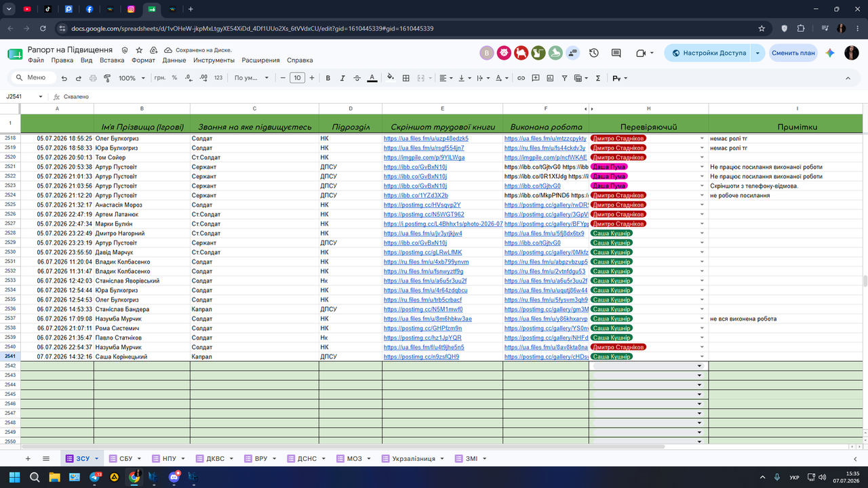
Task: Open the zoom 100% dropdown
Action: coord(132,78)
